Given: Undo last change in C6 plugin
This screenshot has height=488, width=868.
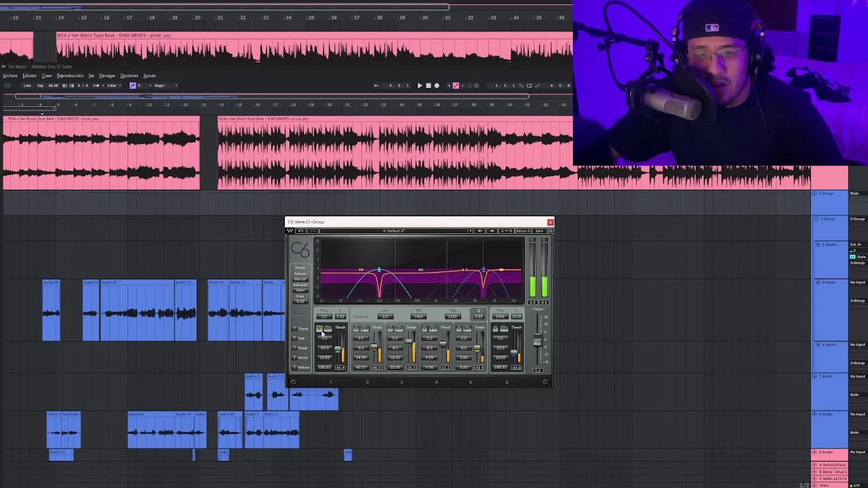Looking at the screenshot, I should coord(300,231).
